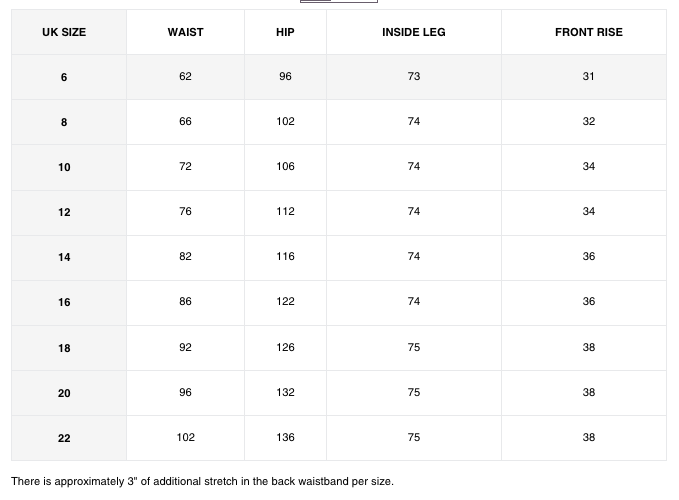Click the UK size 20 row label

[64, 393]
